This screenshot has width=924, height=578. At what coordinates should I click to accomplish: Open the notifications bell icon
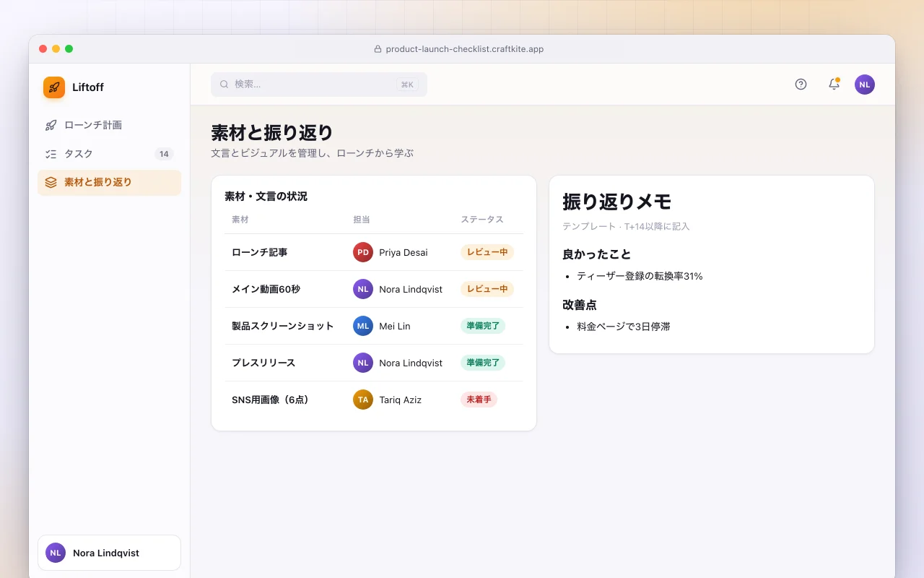click(834, 85)
